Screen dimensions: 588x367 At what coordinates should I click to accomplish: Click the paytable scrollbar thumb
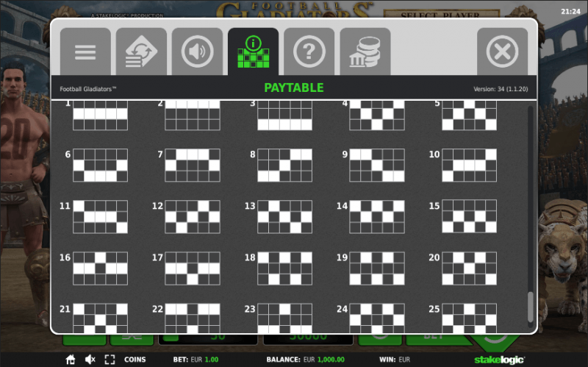[530, 307]
